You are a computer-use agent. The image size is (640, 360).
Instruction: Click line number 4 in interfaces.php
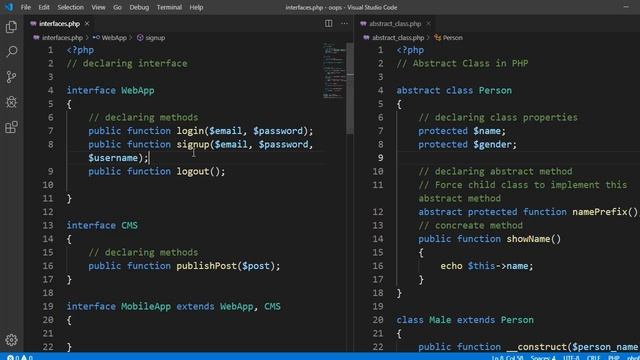click(x=50, y=90)
